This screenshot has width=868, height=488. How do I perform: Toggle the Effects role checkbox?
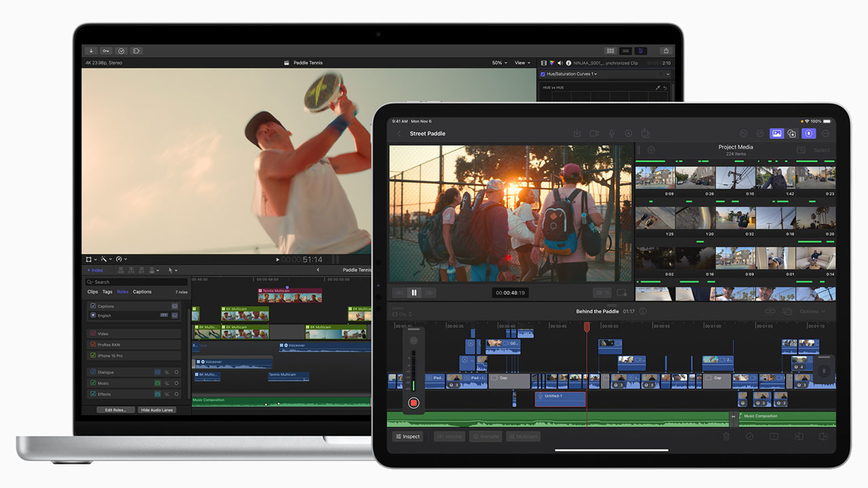pos(94,394)
